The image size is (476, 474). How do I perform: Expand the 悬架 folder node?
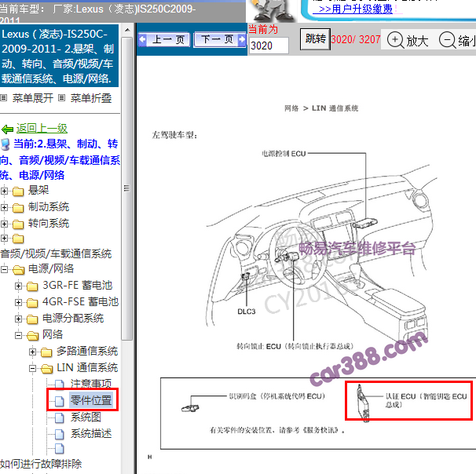(4, 191)
